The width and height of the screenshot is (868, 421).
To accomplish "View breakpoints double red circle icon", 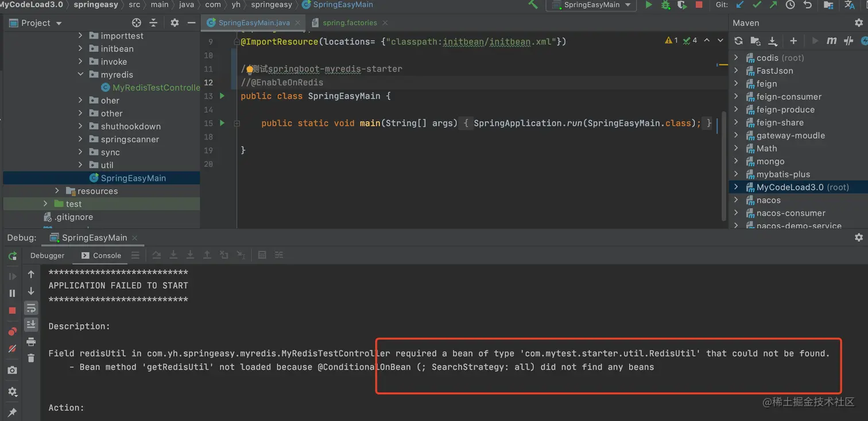I will (x=12, y=332).
